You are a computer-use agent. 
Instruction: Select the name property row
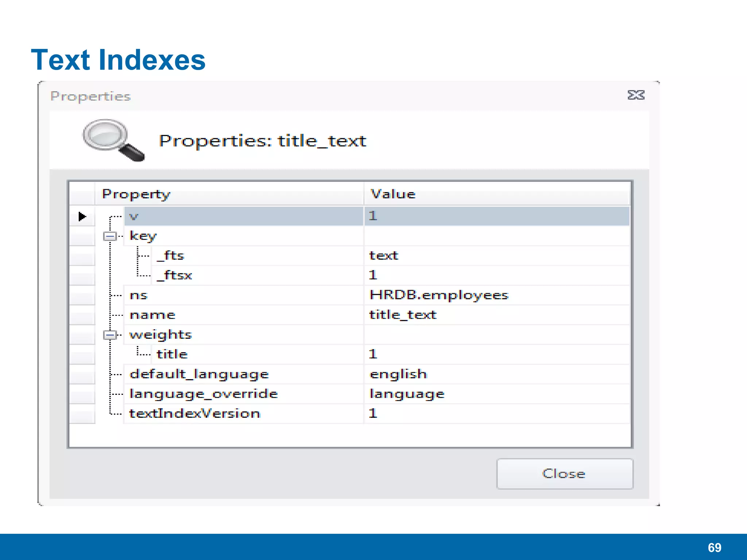(152, 315)
